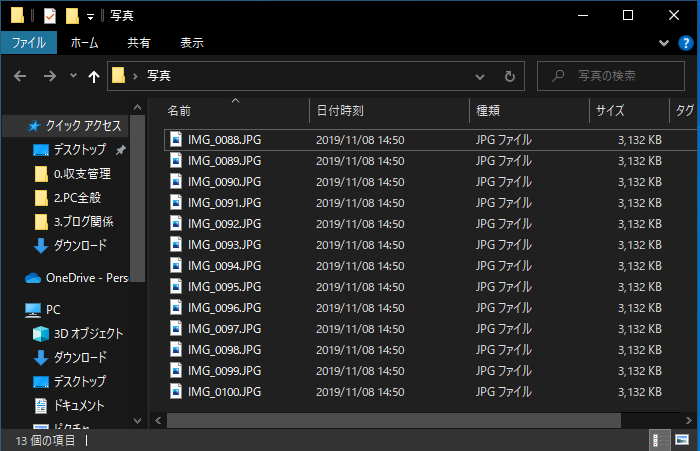
Task: Switch to details view layout icon
Action: pyautogui.click(x=659, y=440)
